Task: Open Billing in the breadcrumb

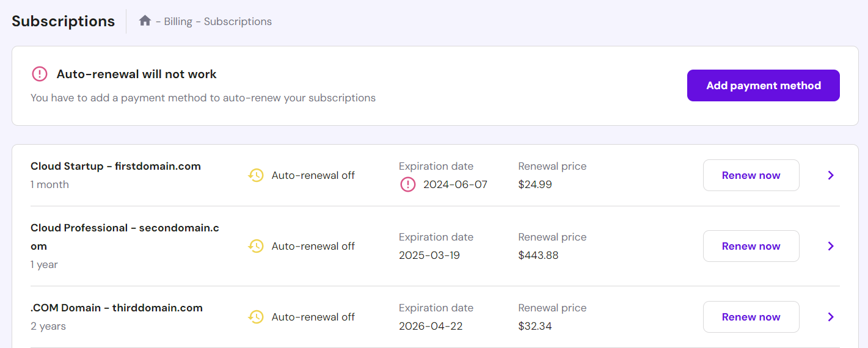Action: pyautogui.click(x=178, y=21)
